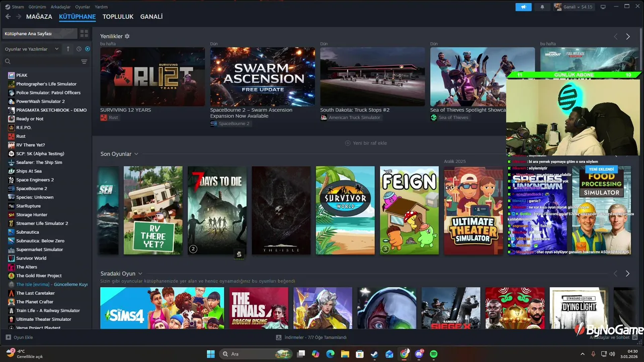
Task: Open the Steam menu
Action: point(15,7)
